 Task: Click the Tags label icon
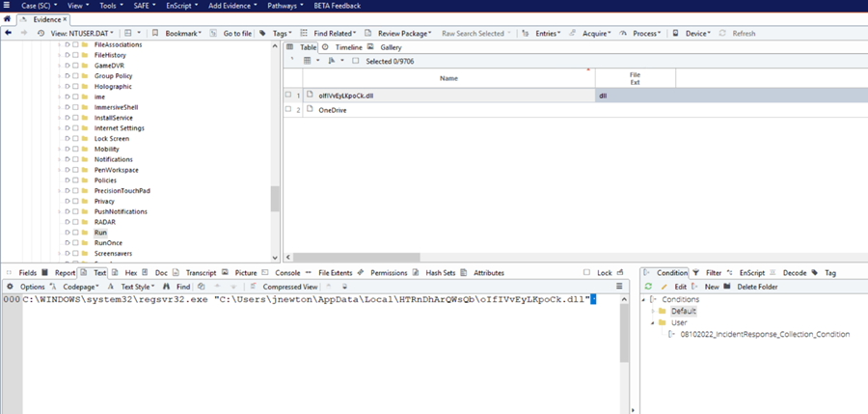pyautogui.click(x=262, y=33)
